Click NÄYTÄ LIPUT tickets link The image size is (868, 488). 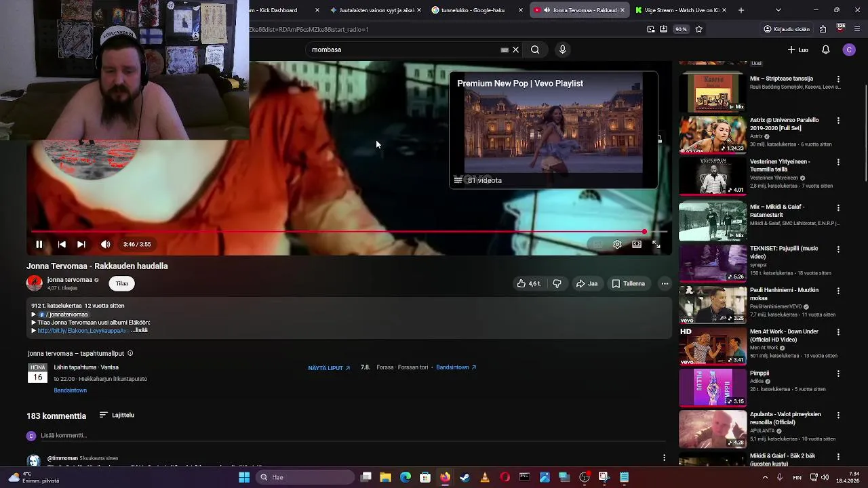[x=329, y=367]
